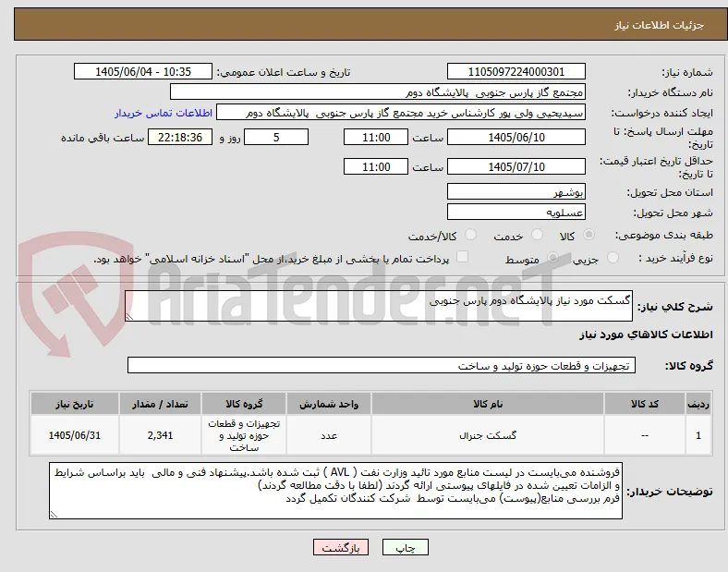Screen dimensions: 728x572
Task: Click the توضیحات خریدار label
Action: tap(670, 492)
